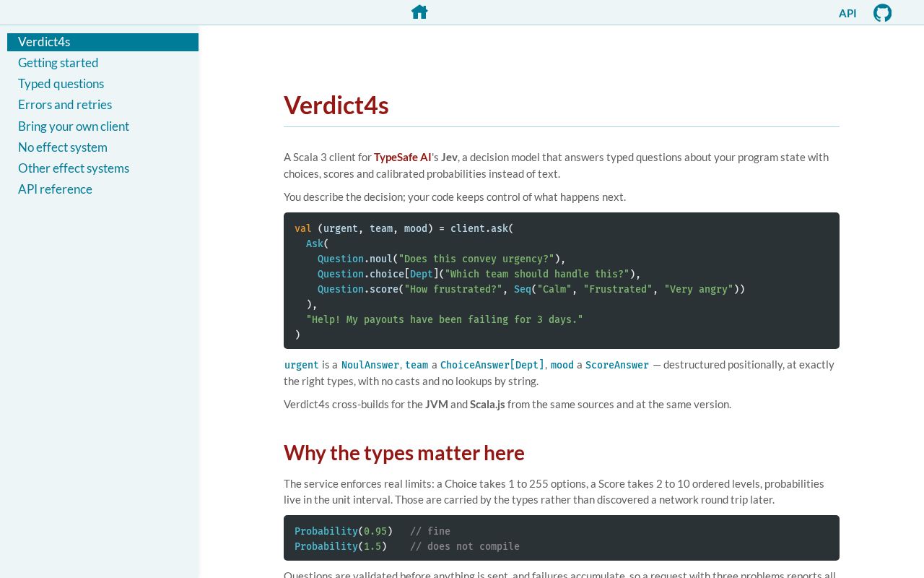
Task: Click the ScoreAnswer inline code
Action: (x=617, y=365)
